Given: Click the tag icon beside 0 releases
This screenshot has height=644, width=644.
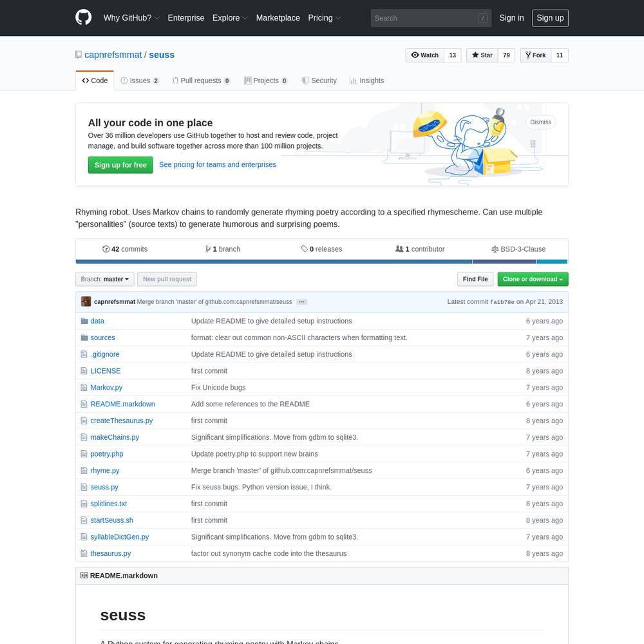Looking at the screenshot, I should (x=305, y=249).
